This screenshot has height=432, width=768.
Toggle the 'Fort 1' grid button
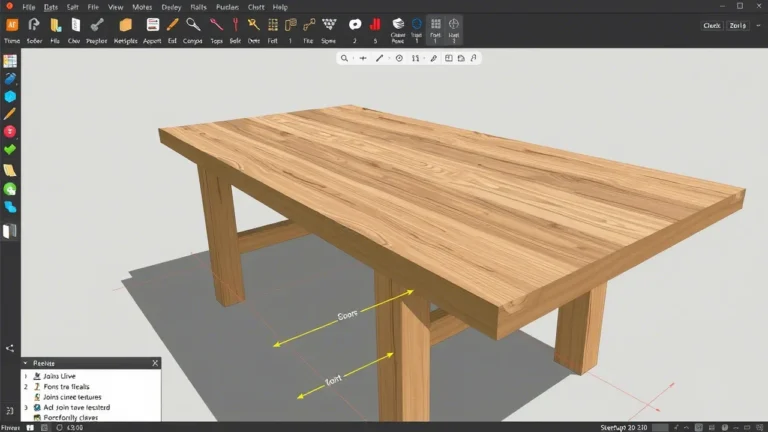(435, 30)
